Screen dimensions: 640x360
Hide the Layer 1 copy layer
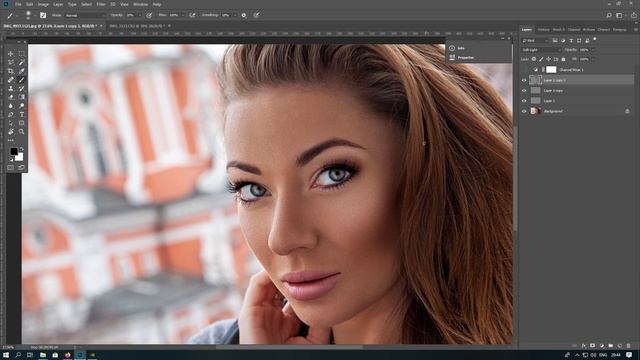(524, 91)
